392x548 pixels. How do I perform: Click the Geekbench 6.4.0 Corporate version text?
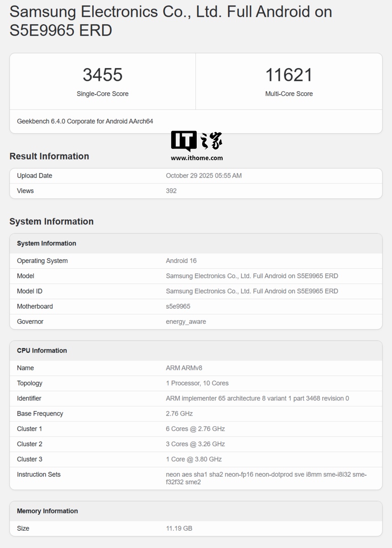coord(85,121)
